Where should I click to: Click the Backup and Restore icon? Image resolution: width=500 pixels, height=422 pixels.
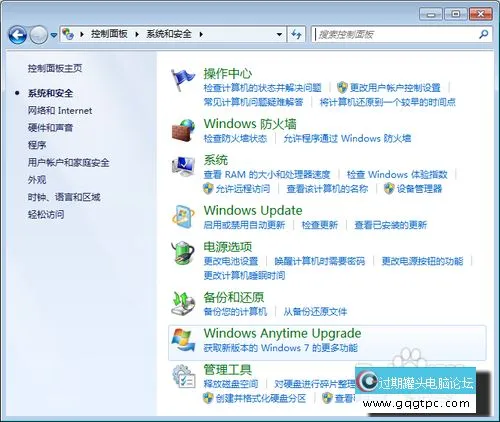(x=183, y=303)
